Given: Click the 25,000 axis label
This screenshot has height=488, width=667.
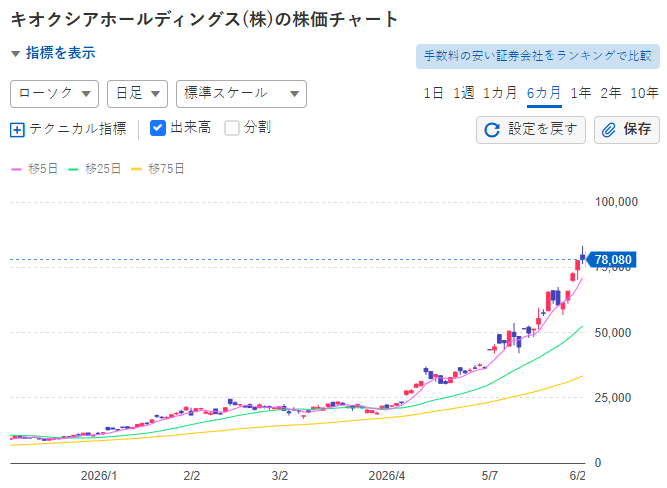Looking at the screenshot, I should click(613, 398).
